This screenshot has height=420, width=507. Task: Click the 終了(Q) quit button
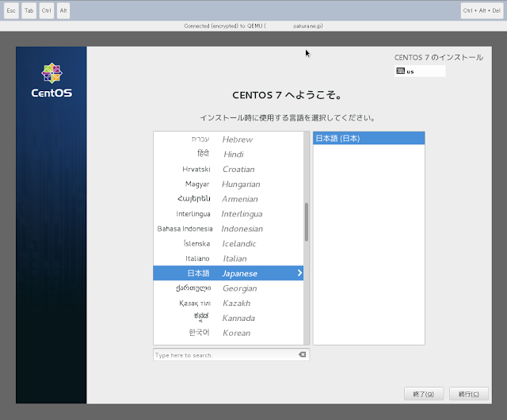(x=424, y=394)
